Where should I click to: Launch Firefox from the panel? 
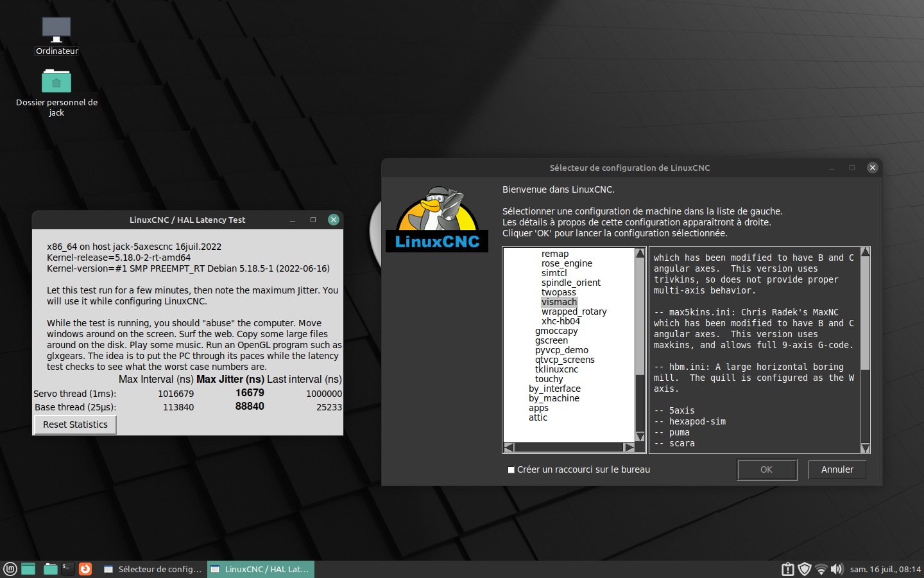[x=85, y=569]
